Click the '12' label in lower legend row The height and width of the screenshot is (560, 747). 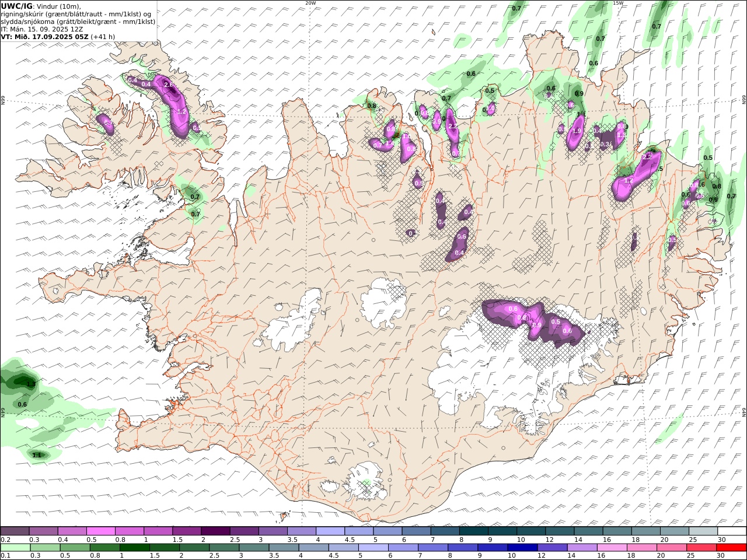point(542,556)
